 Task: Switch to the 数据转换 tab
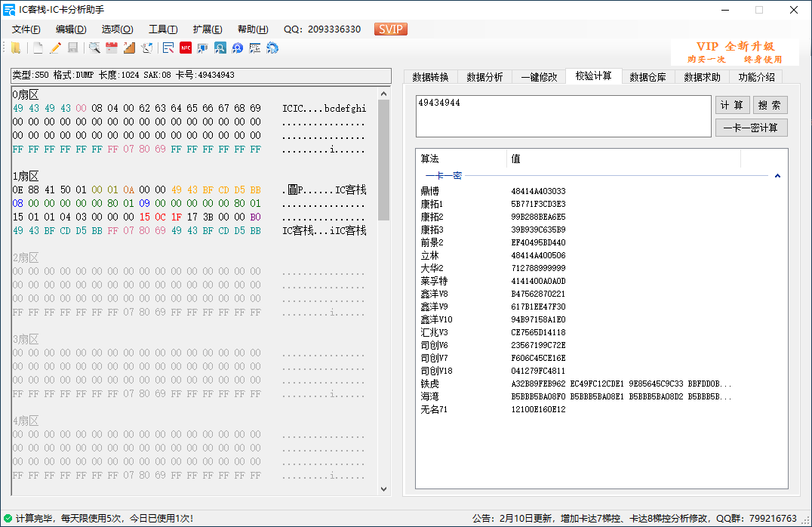pyautogui.click(x=430, y=77)
